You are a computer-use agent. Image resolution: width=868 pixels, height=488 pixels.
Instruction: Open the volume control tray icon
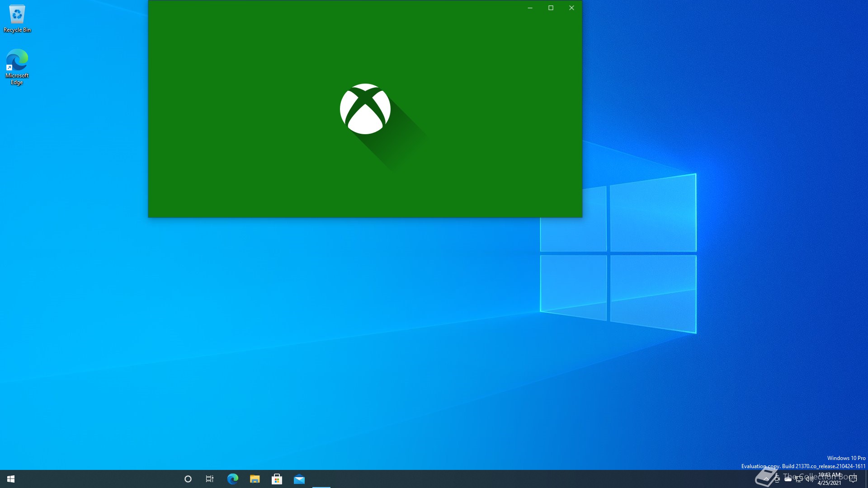[810, 479]
